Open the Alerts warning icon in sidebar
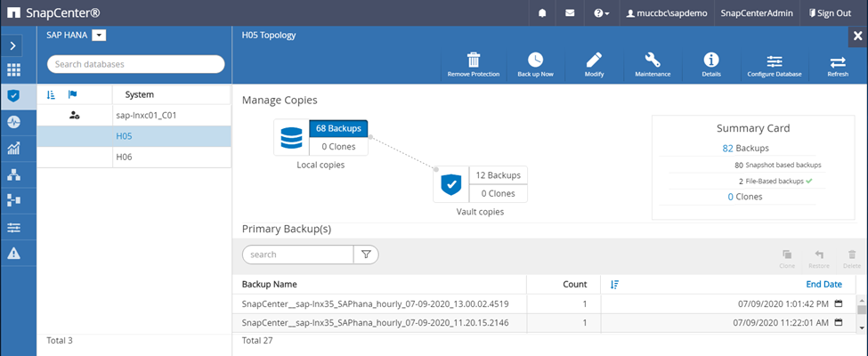The image size is (868, 356). point(13,253)
